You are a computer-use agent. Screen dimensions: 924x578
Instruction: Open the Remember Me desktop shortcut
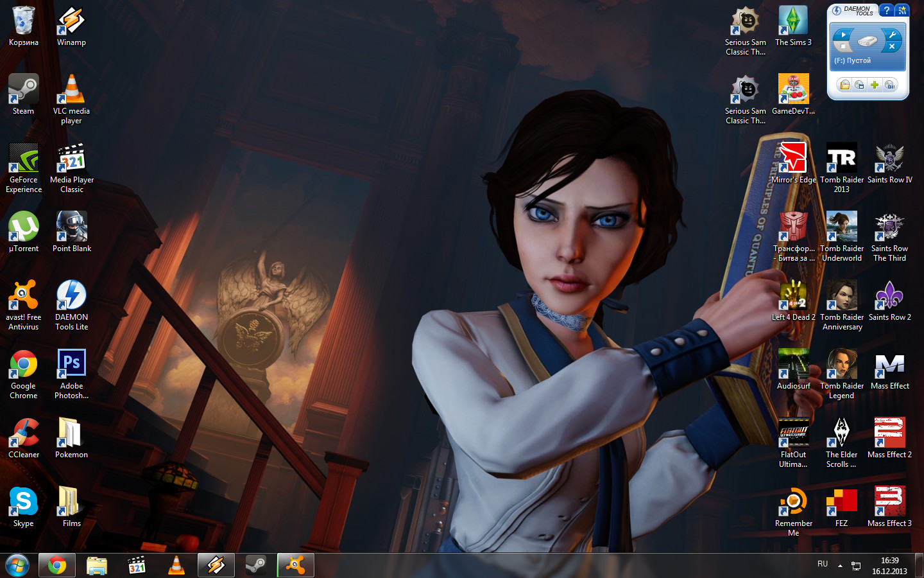tap(793, 512)
